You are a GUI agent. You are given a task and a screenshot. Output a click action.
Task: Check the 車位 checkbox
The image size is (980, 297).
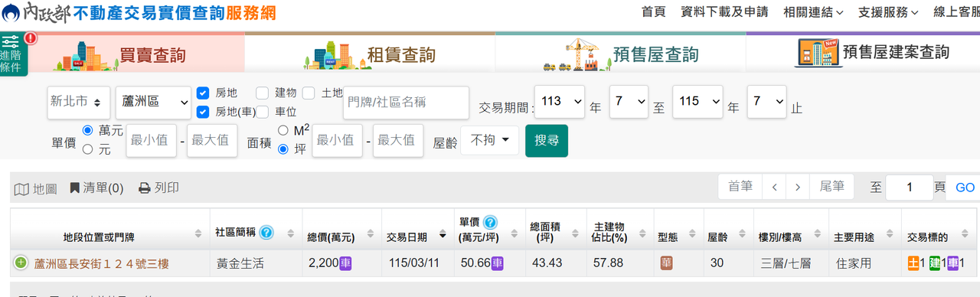pyautogui.click(x=262, y=112)
